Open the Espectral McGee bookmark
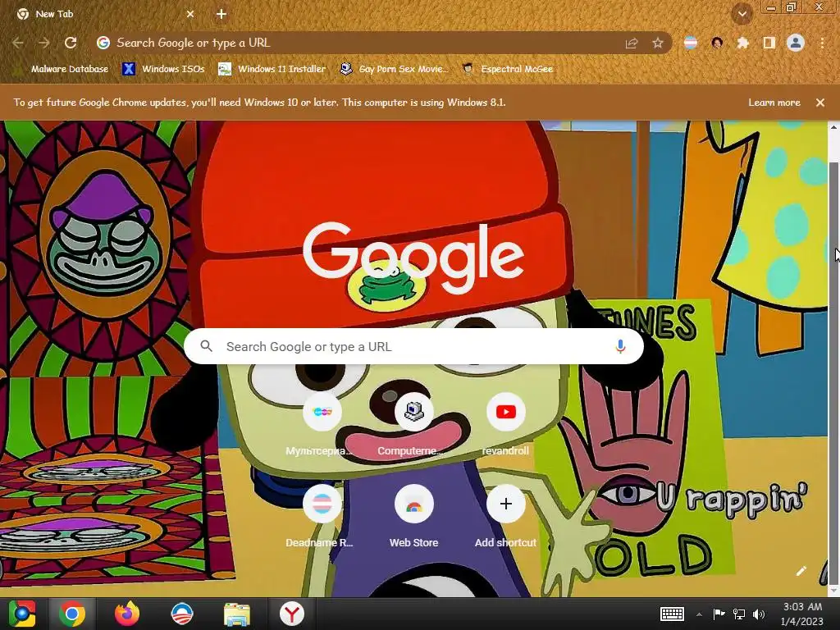The height and width of the screenshot is (630, 840). coord(508,69)
